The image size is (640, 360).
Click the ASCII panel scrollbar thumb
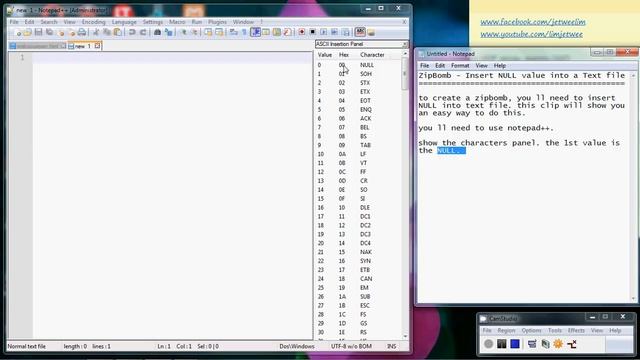click(405, 73)
